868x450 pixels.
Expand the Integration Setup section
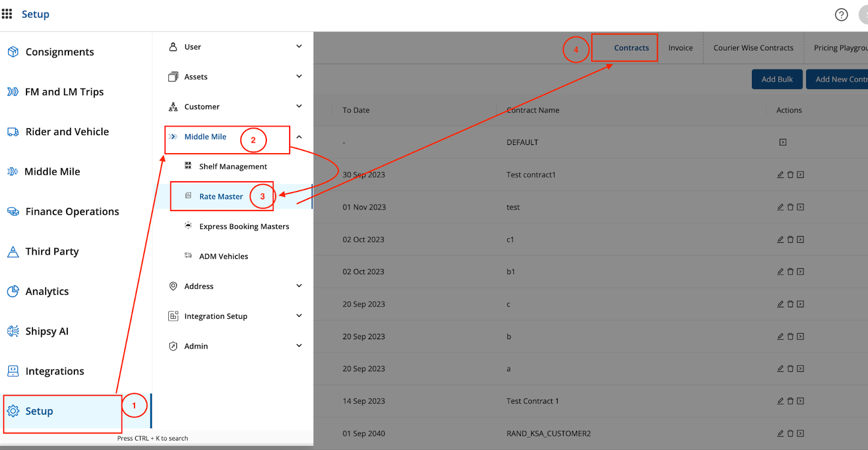point(299,316)
